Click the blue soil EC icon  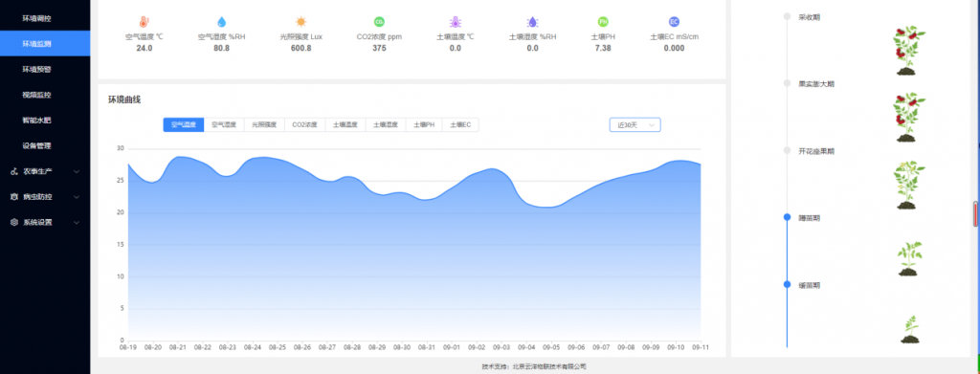point(674,22)
